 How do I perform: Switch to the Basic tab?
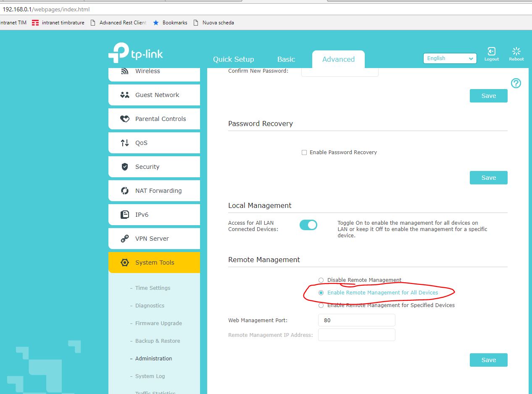(x=286, y=59)
